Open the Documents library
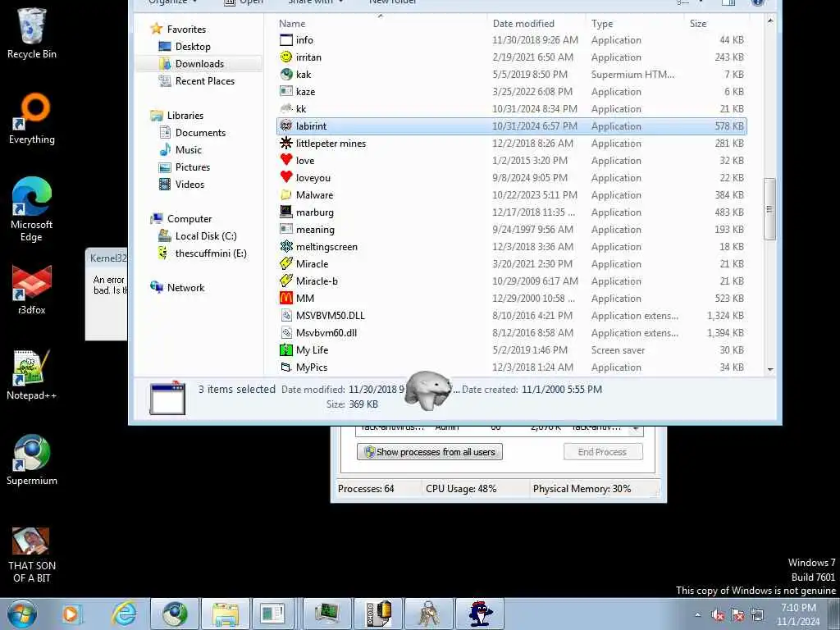The height and width of the screenshot is (630, 840). click(200, 132)
